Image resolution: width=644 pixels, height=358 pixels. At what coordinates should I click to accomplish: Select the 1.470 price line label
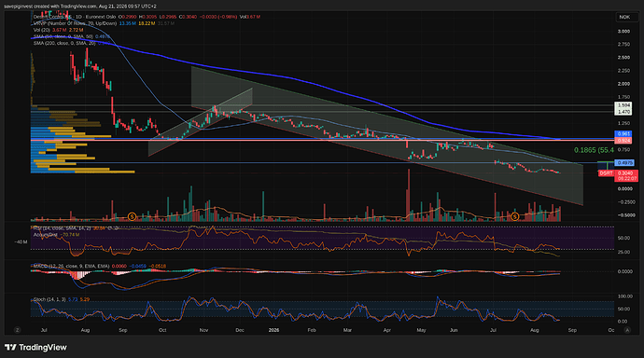(x=623, y=112)
